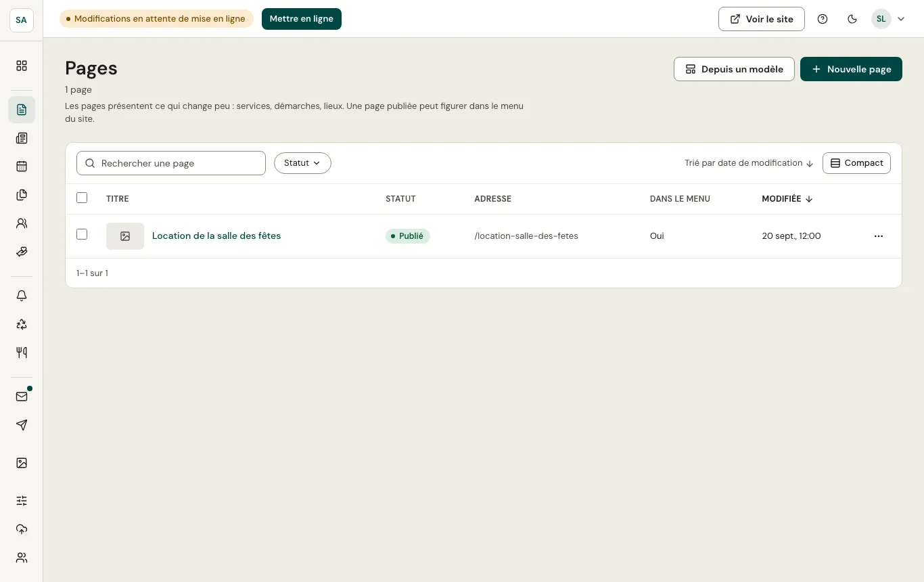Toggle dark mode with the moon icon
This screenshot has width=924, height=582.
coord(852,19)
